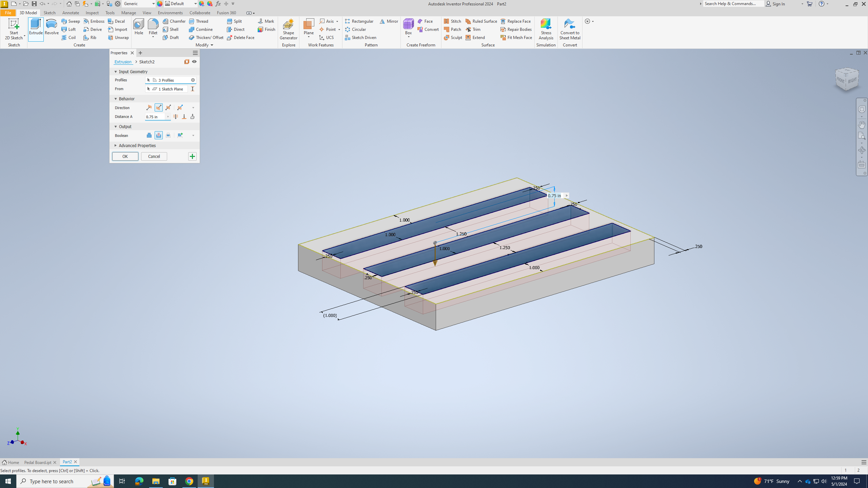The image size is (868, 488).
Task: Open the Plane dropdown arrow
Action: coord(309,37)
